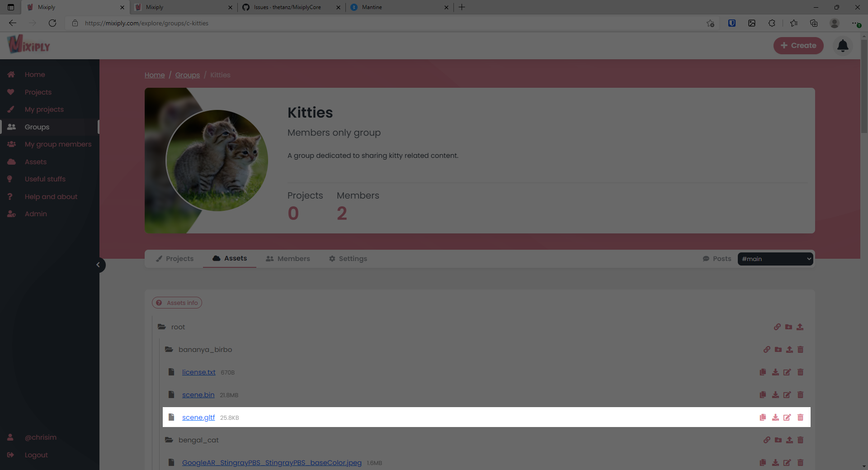Image resolution: width=868 pixels, height=470 pixels.
Task: Upload file into bananya_birbo folder
Action: click(789, 349)
